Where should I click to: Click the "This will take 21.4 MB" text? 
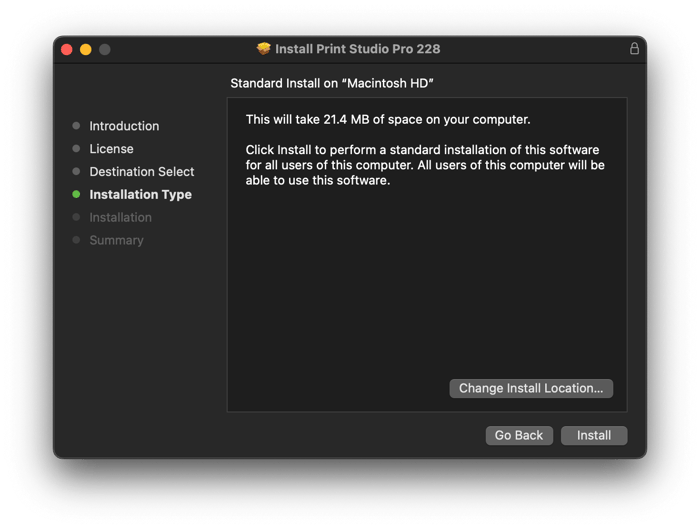388,120
